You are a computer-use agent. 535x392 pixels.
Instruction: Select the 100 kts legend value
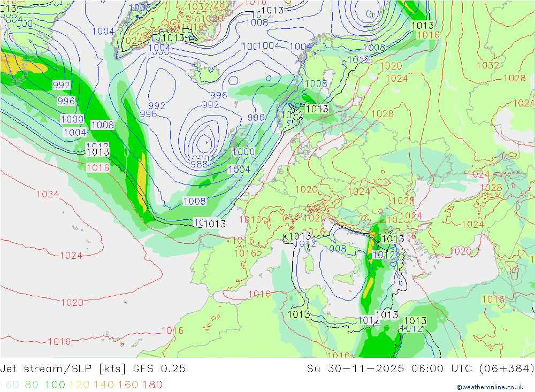point(55,385)
